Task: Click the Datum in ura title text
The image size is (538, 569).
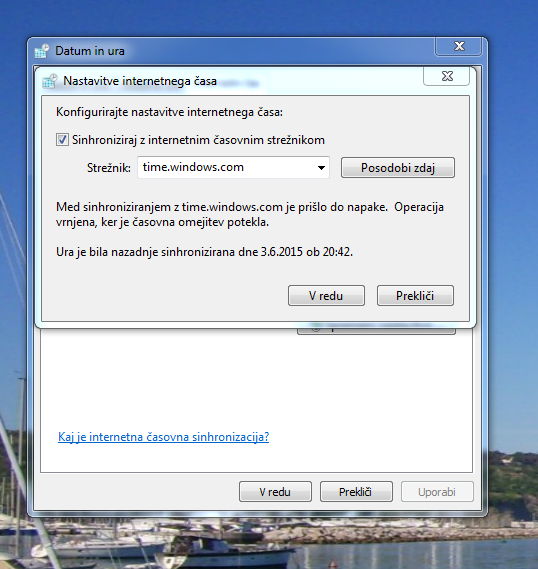Action: pyautogui.click(x=90, y=51)
